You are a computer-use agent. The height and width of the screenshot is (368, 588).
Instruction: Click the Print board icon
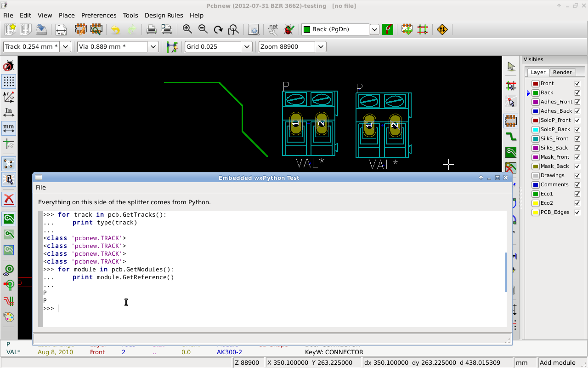151,29
